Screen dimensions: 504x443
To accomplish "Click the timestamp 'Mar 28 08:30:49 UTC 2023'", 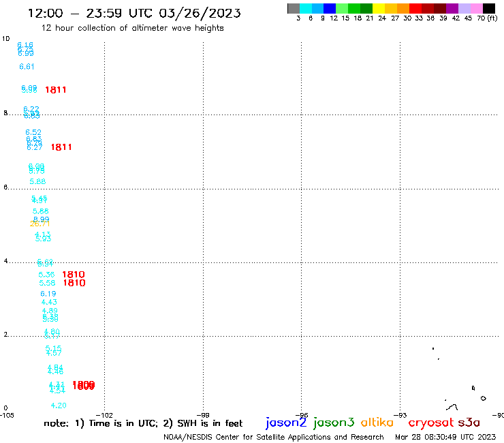I will 445,437.
